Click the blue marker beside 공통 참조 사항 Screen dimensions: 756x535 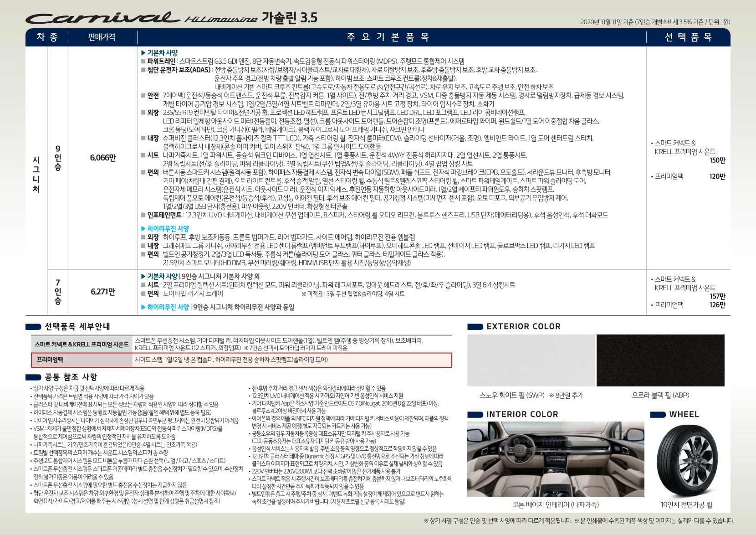33,377
